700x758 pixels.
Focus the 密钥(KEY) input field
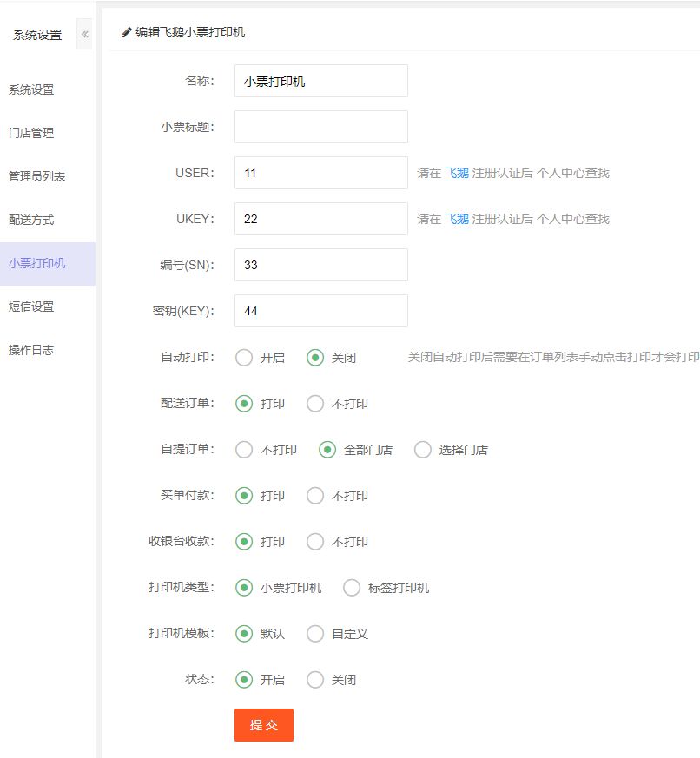click(x=320, y=311)
